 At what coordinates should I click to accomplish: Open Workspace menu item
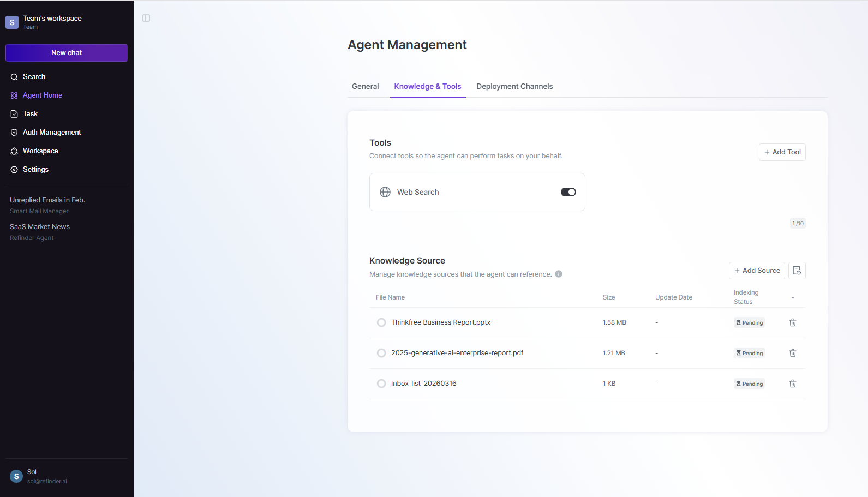point(67,151)
